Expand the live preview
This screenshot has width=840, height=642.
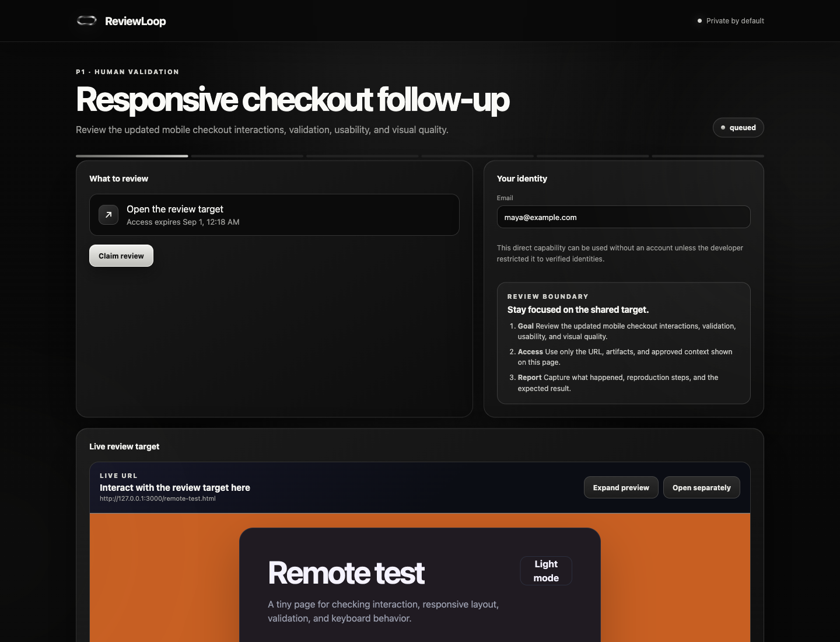pos(621,487)
